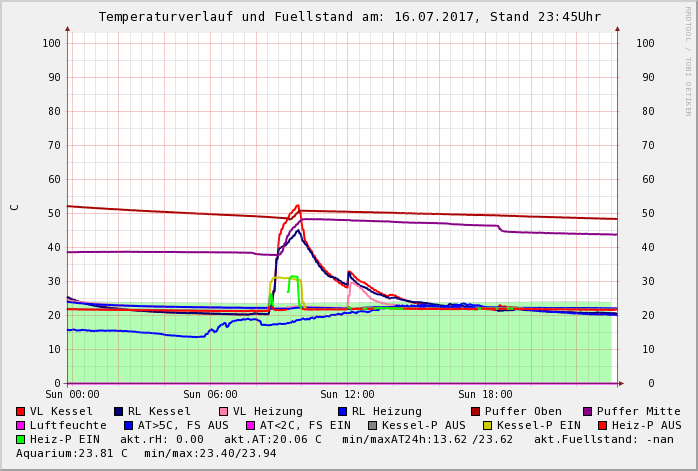Select the yellow Kessel-P EIN swatch
The height and width of the screenshot is (471, 698).
click(488, 425)
